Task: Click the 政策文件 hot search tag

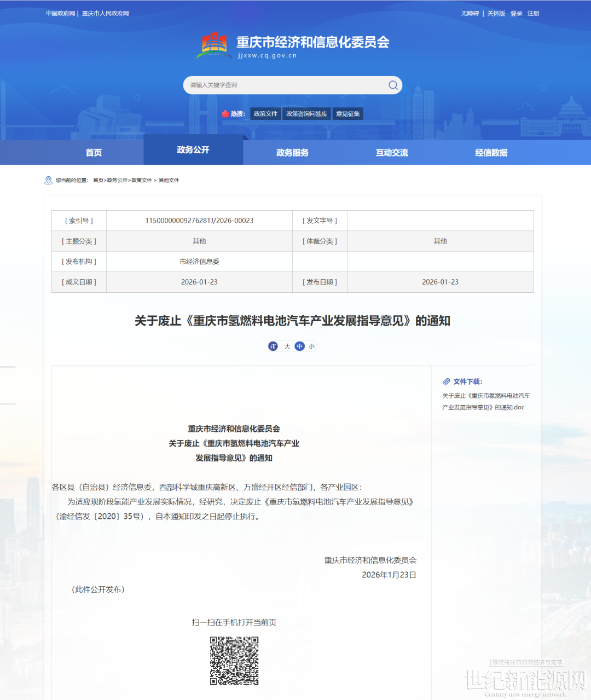Action: [265, 114]
